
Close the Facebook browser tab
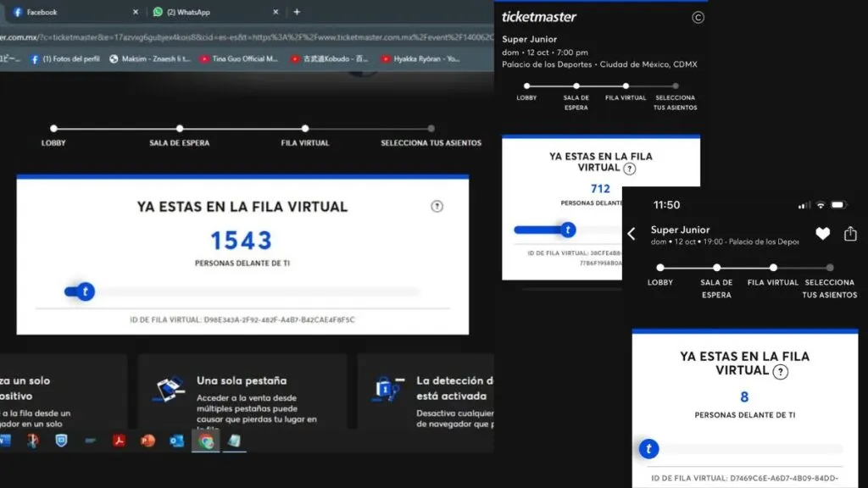(136, 12)
